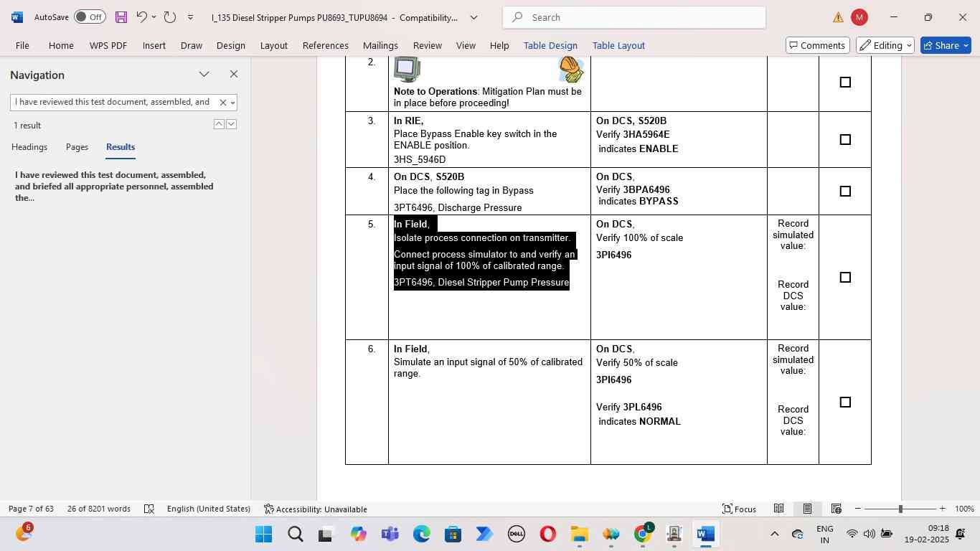The width and height of the screenshot is (980, 551).
Task: Switch to Web Layout view
Action: click(x=837, y=509)
